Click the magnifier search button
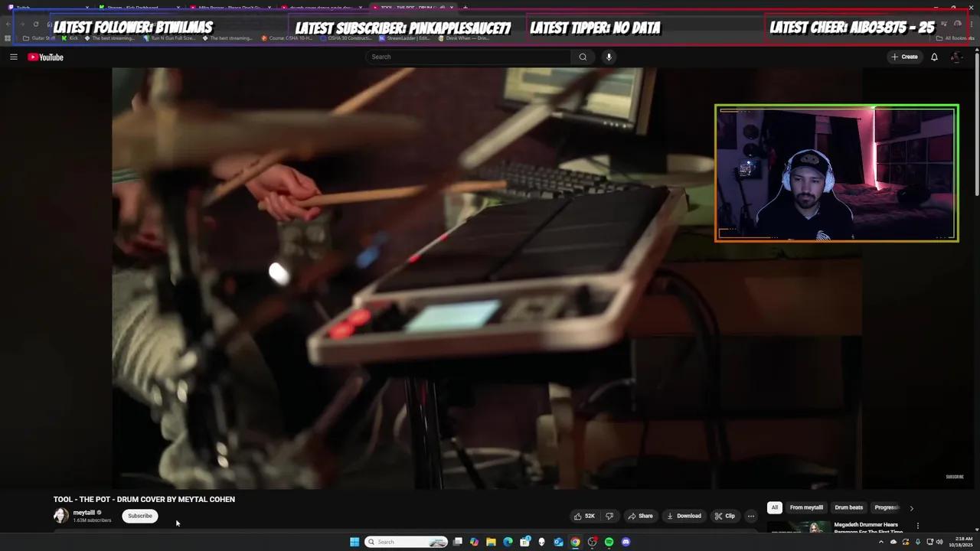Screen dimensions: 980x551 point(583,57)
